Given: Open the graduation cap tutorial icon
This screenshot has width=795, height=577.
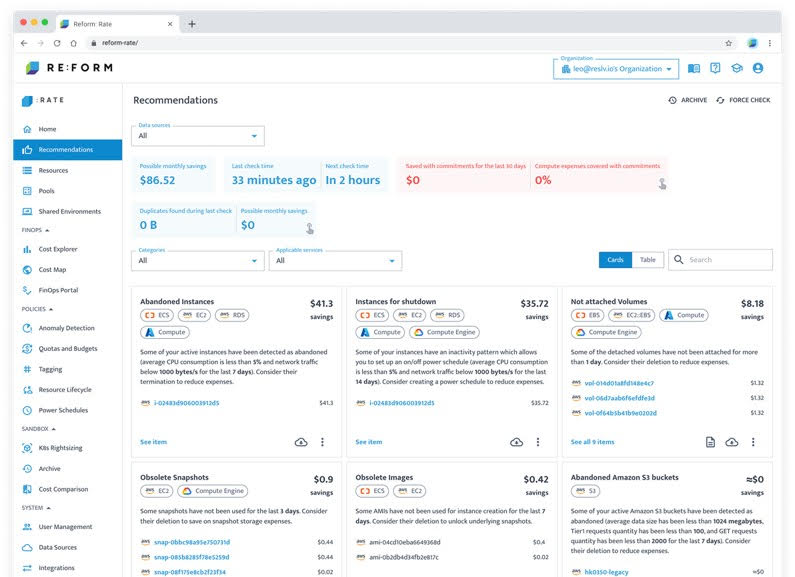Looking at the screenshot, I should [x=737, y=68].
